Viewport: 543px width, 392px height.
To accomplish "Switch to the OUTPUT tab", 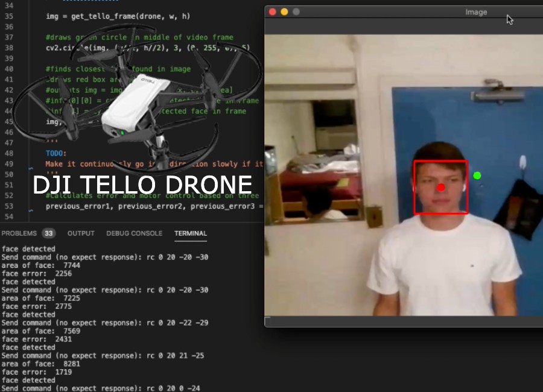I will [x=81, y=233].
